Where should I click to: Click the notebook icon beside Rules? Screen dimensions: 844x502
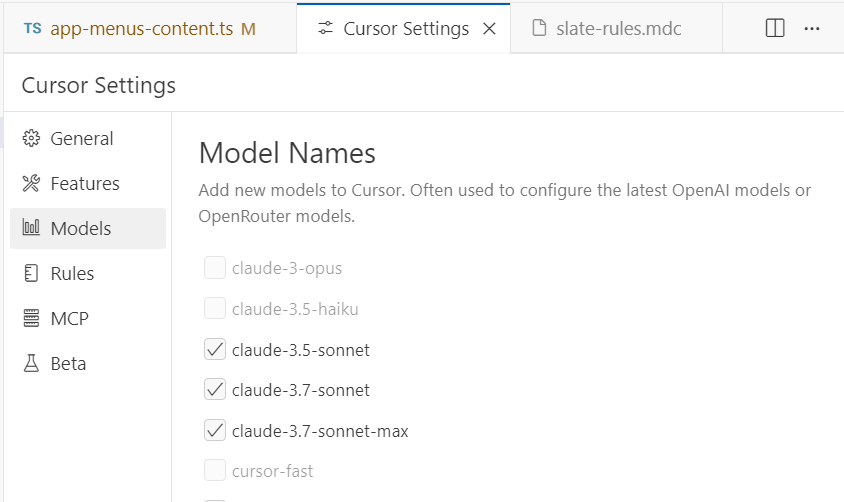click(31, 273)
